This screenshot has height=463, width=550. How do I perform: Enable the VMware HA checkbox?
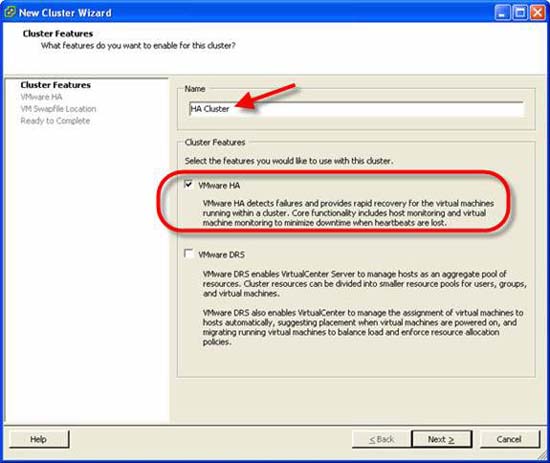point(189,184)
